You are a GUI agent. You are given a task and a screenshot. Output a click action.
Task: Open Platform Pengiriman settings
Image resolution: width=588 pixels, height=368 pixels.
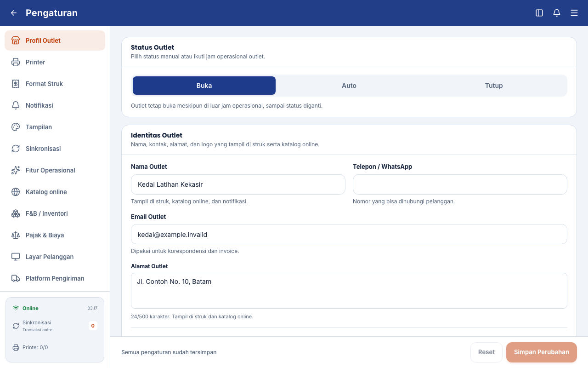point(55,278)
